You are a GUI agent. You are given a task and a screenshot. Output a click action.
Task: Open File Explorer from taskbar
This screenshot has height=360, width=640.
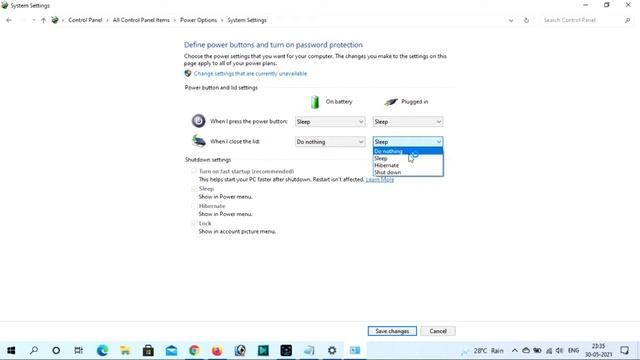(x=125, y=350)
